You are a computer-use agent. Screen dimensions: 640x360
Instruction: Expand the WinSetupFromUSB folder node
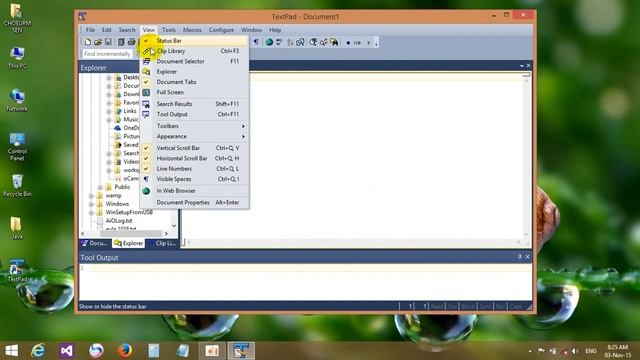(91, 212)
